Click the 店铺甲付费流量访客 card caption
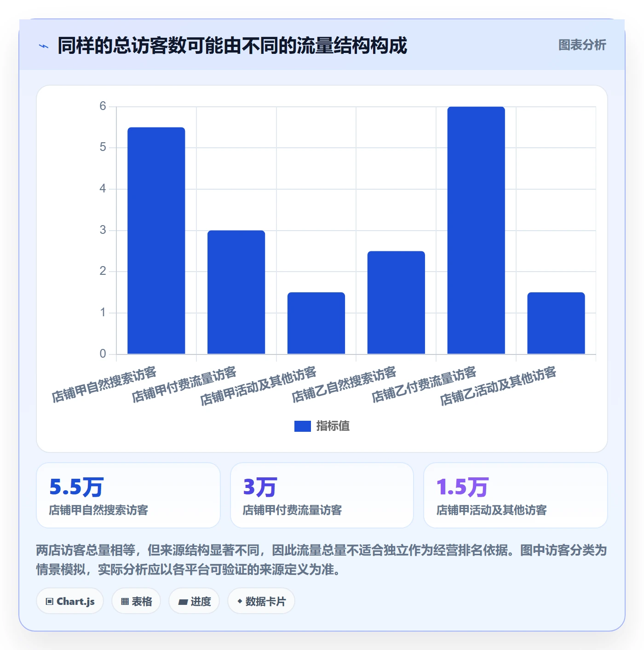Viewport: 644px width, 650px height. coord(293,510)
